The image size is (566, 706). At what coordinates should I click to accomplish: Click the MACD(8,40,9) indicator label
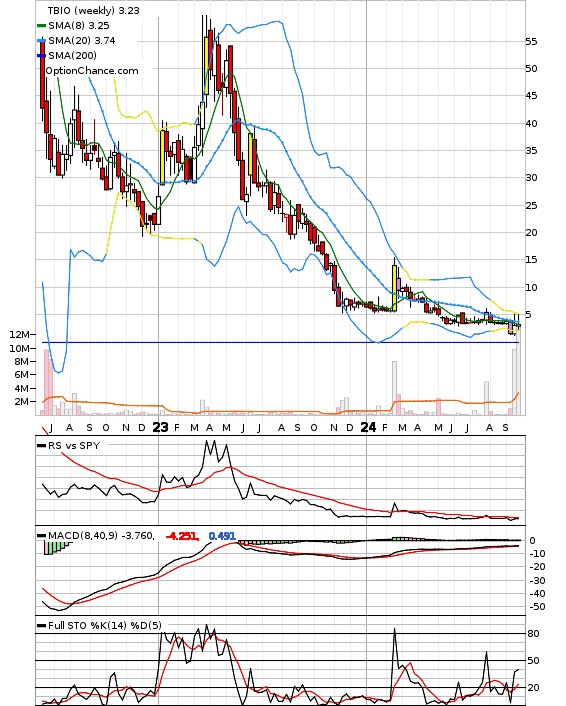[83, 536]
